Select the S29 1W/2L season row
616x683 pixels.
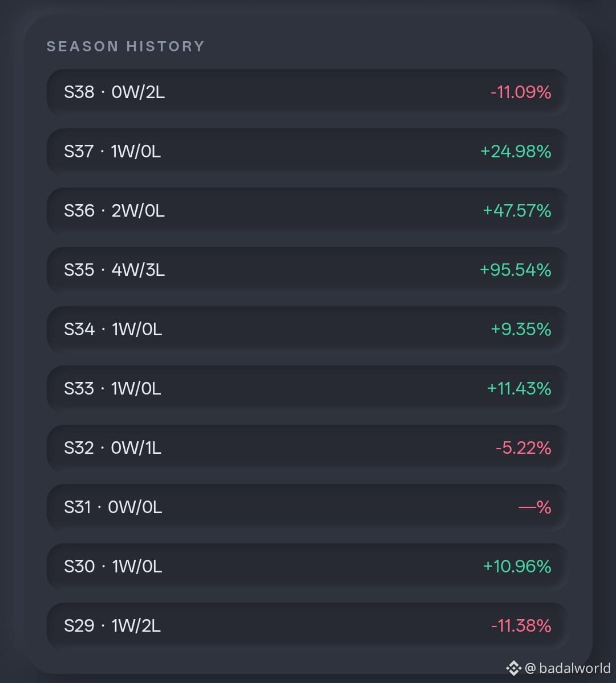307,625
